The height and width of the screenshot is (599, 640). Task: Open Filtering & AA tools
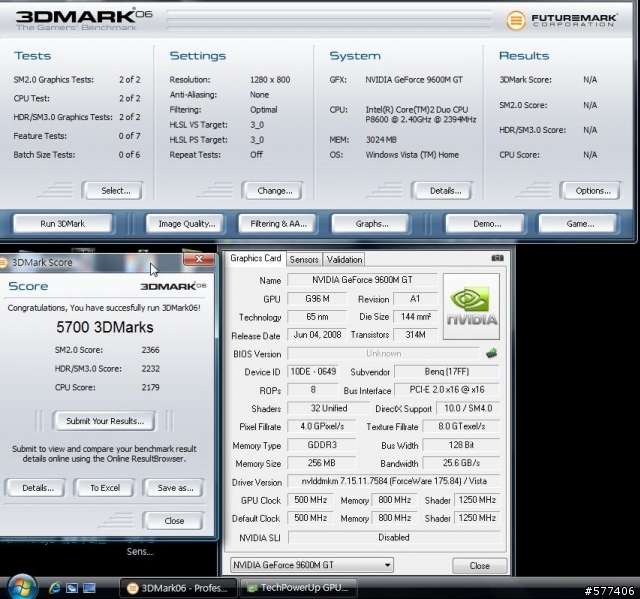click(x=278, y=224)
